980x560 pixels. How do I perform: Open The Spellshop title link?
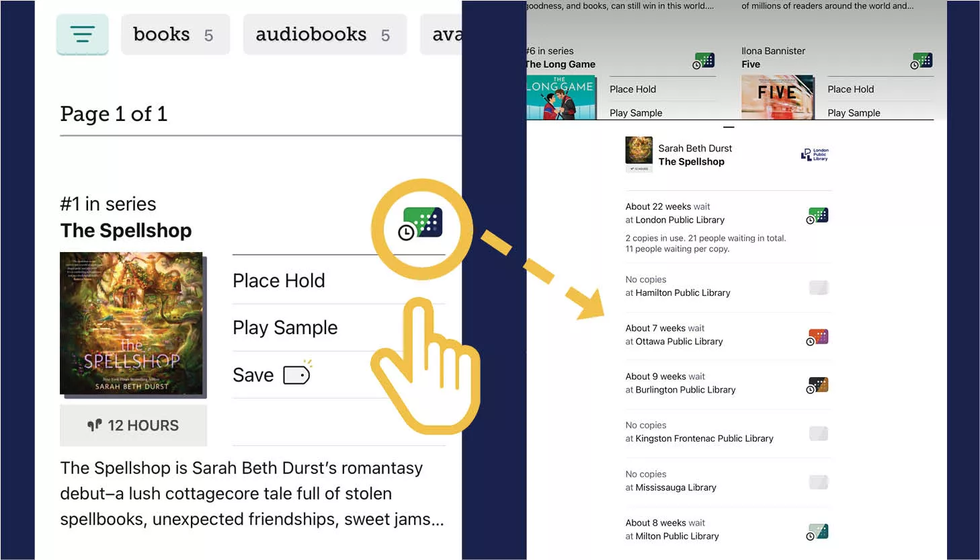[126, 231]
